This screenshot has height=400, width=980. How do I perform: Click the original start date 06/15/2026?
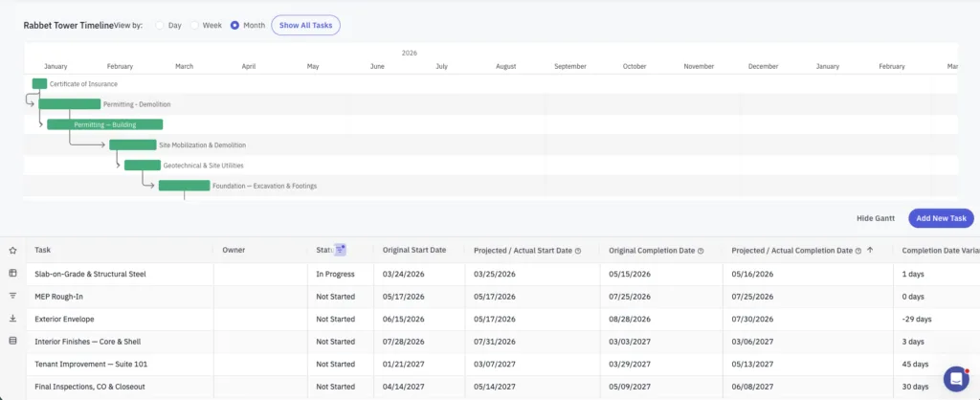click(404, 319)
